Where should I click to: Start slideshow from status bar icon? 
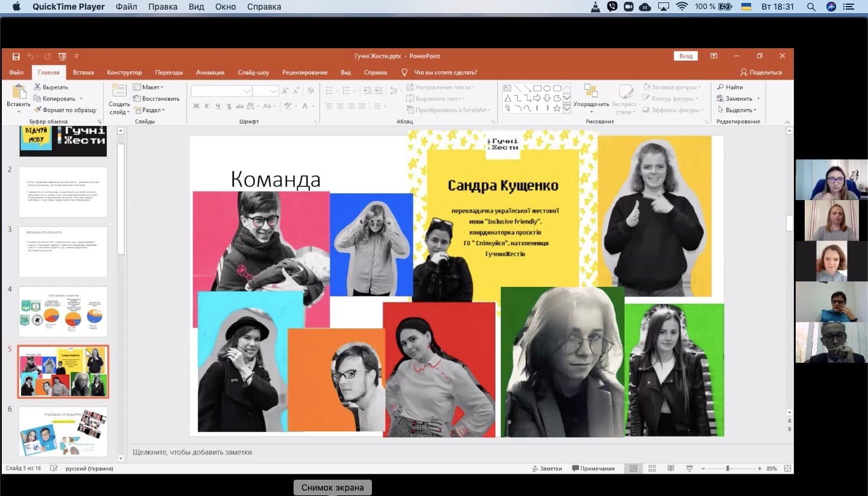(x=688, y=468)
